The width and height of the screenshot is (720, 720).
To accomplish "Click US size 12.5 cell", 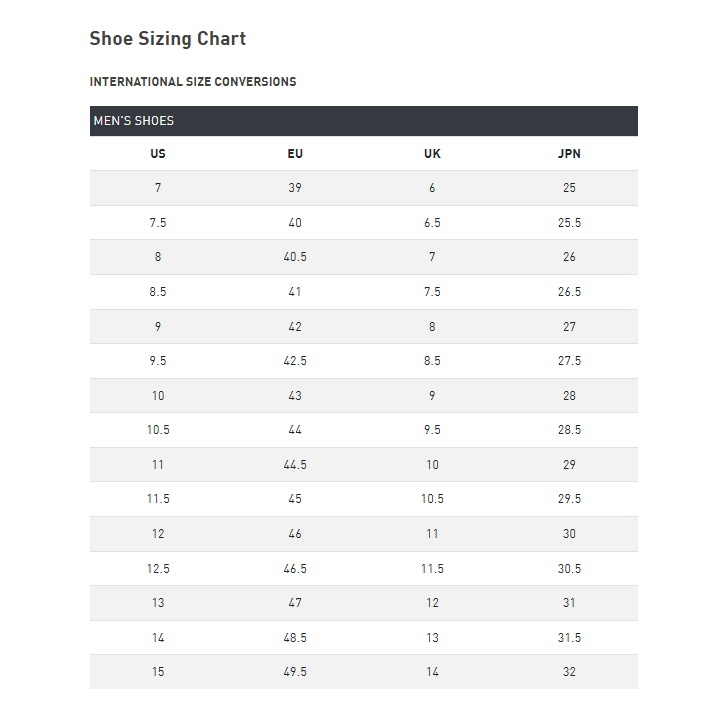I will pyautogui.click(x=158, y=568).
